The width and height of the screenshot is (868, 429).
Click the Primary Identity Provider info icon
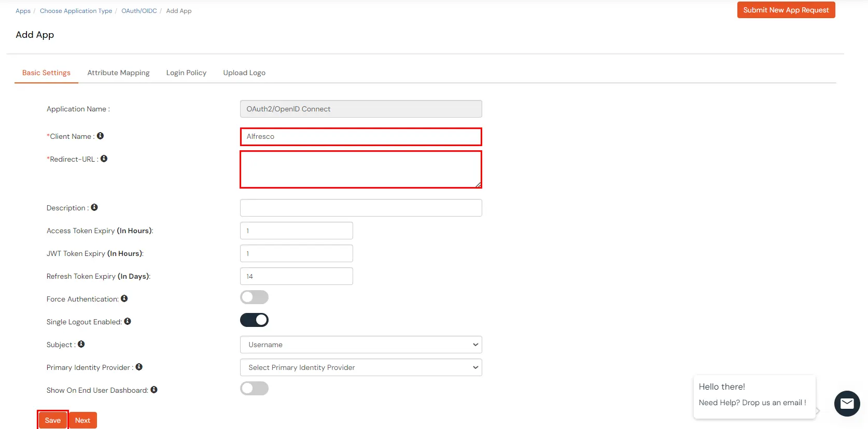click(x=139, y=367)
